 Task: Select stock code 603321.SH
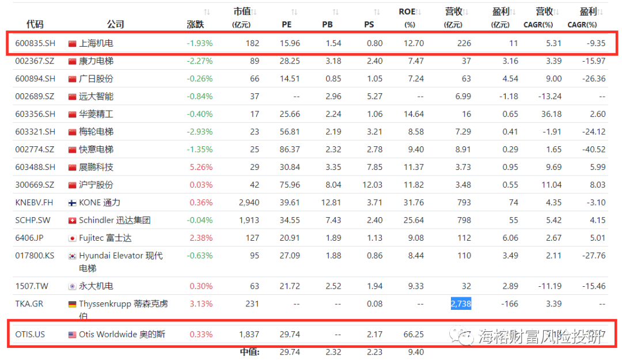[35, 132]
